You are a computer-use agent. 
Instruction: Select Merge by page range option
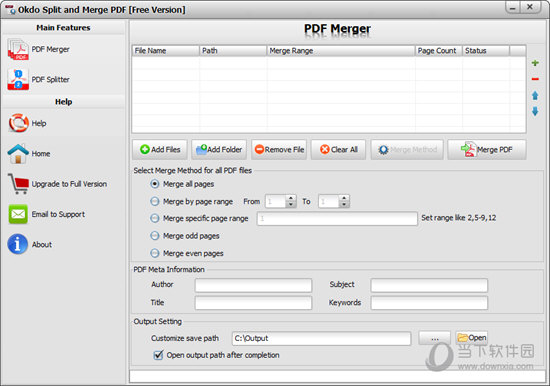pos(155,201)
